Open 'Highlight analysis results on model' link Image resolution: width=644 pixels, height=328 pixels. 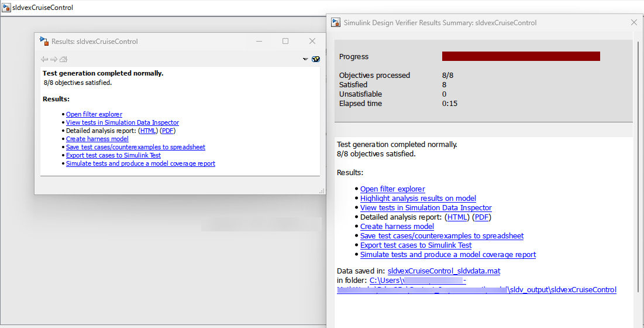click(x=418, y=199)
